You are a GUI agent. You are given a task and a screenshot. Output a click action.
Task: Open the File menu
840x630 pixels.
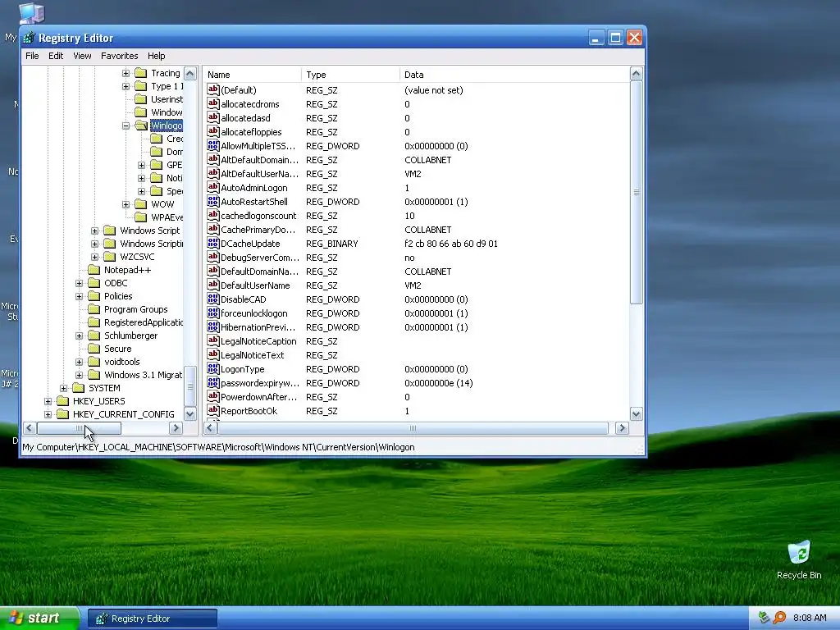[x=32, y=56]
